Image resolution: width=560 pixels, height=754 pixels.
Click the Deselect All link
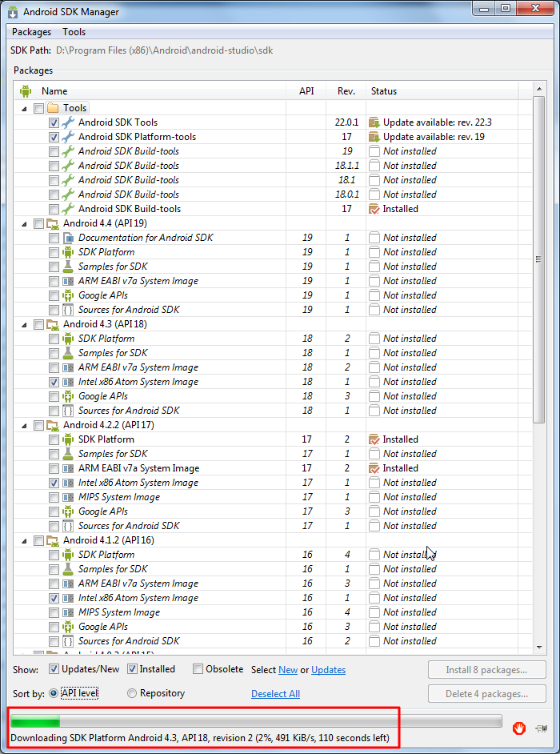(x=275, y=694)
